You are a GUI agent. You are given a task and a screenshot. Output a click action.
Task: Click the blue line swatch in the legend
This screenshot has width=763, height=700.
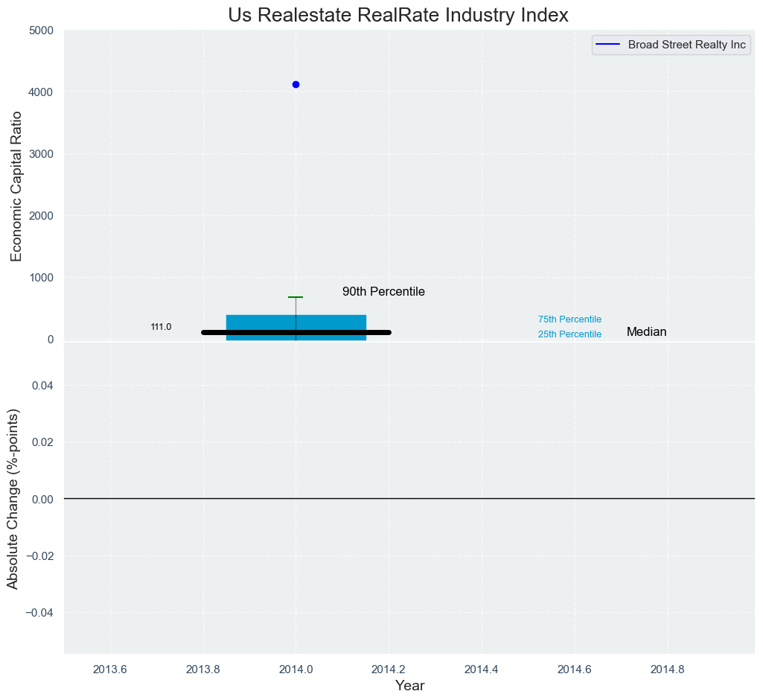[x=608, y=45]
